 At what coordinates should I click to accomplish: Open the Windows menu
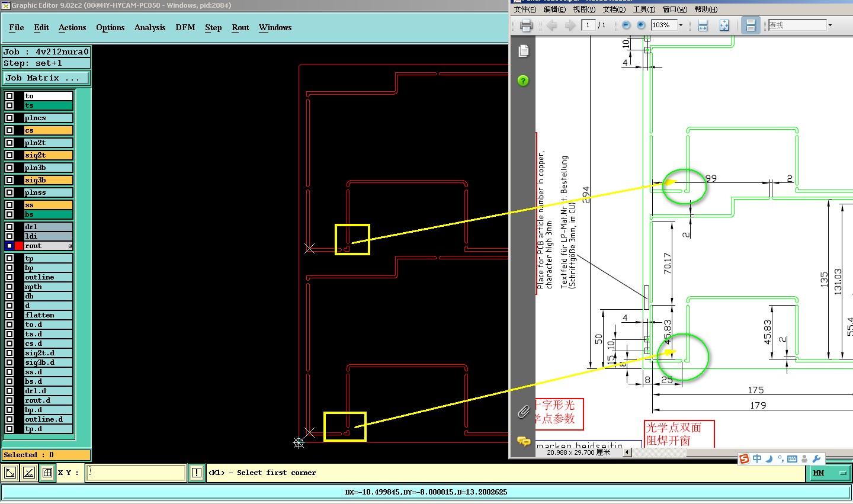(x=275, y=27)
